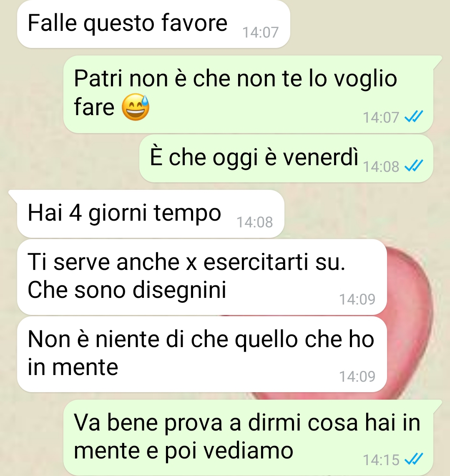Tap 14:09 timestamp on 'in mente' bubble

coord(357,376)
